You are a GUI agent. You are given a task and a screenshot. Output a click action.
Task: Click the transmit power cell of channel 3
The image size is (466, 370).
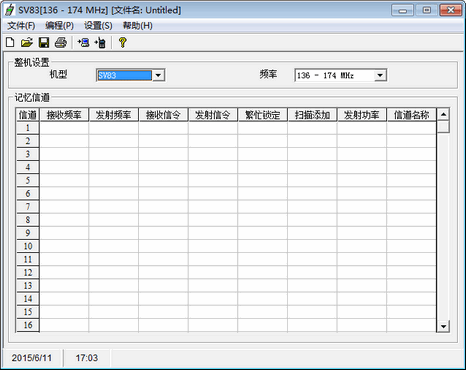[362, 154]
